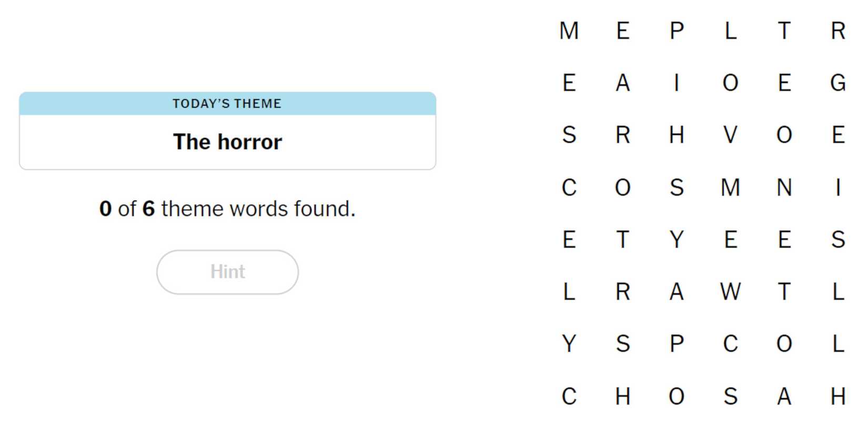Tap the A between R and W
Image resolution: width=868 pixels, height=434 pixels.
677,292
